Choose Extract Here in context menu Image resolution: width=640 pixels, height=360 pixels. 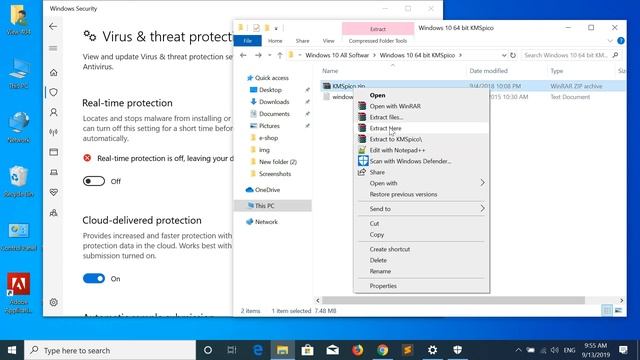pyautogui.click(x=421, y=128)
